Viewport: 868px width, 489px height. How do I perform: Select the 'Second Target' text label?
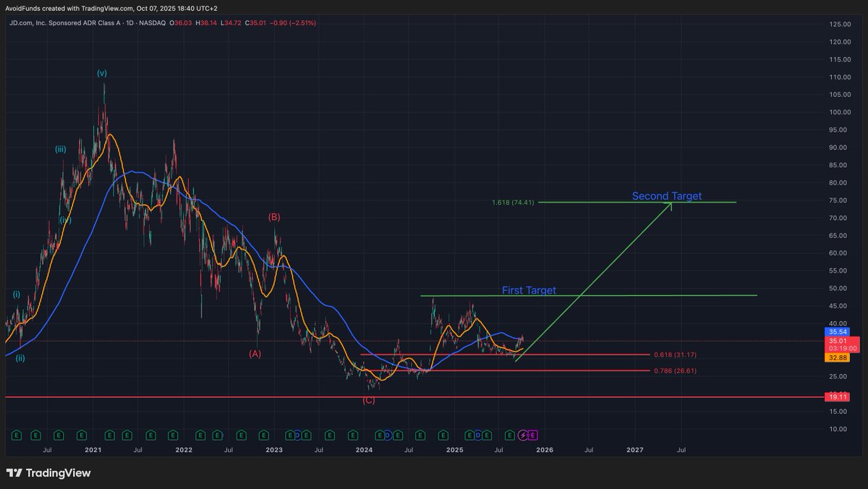click(666, 196)
